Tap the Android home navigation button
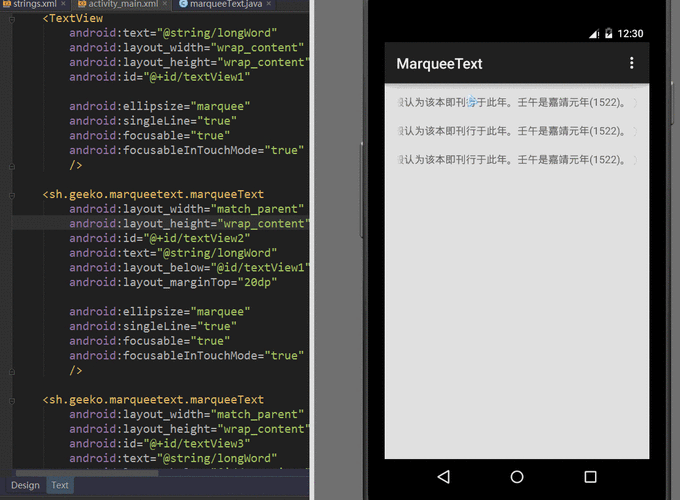The height and width of the screenshot is (500, 680). (517, 477)
